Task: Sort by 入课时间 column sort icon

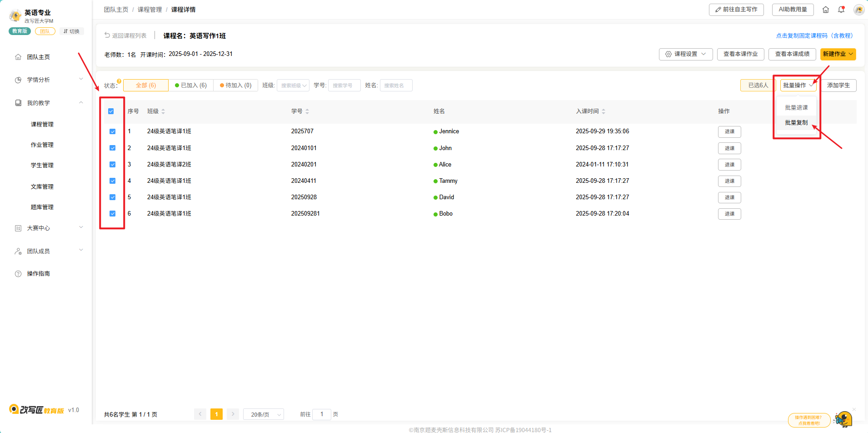Action: (x=604, y=111)
